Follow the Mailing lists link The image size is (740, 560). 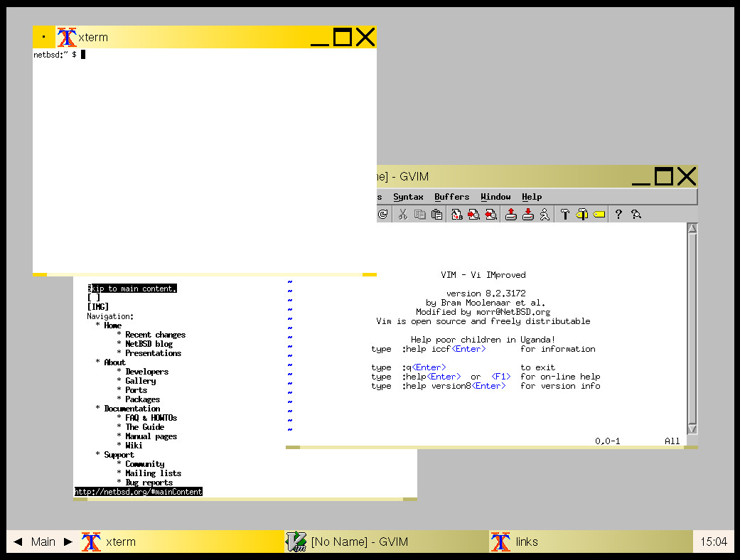(154, 473)
